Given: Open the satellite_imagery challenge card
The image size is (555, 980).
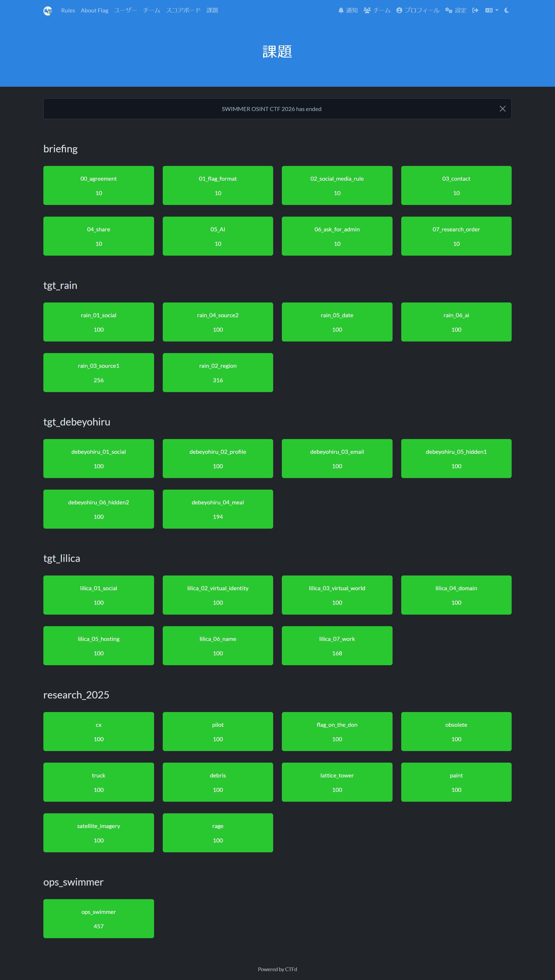Looking at the screenshot, I should 98,833.
